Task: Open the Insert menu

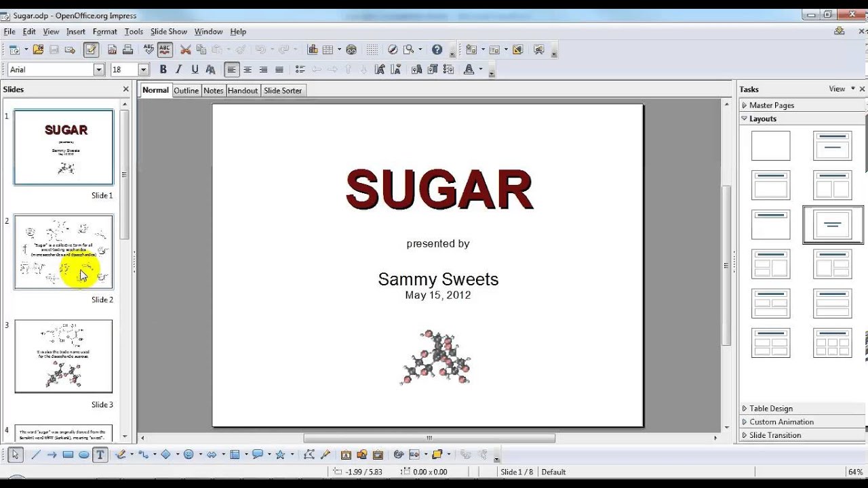Action: pyautogui.click(x=76, y=31)
